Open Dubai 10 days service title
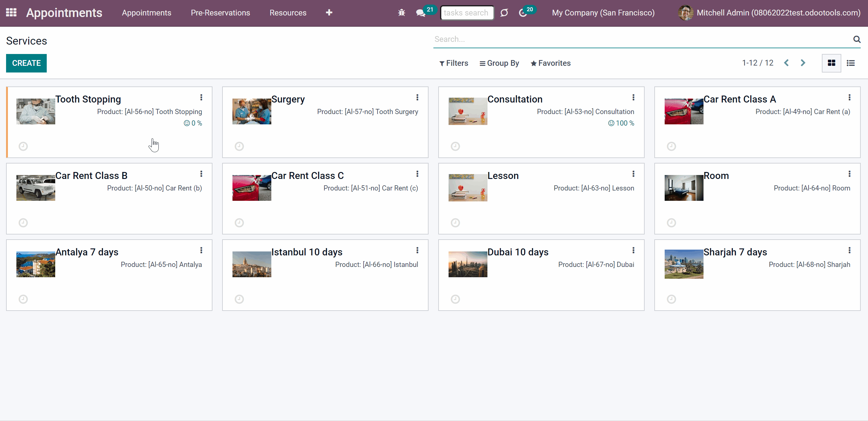 pos(518,252)
